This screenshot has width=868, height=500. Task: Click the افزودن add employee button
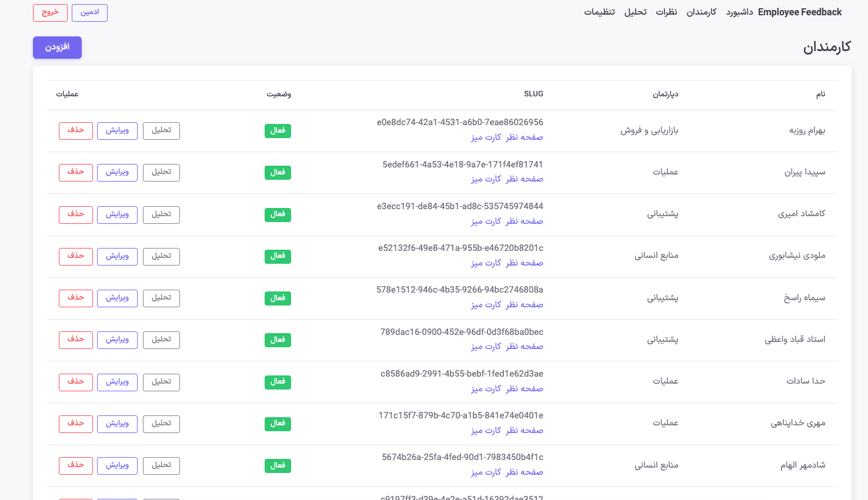[57, 48]
